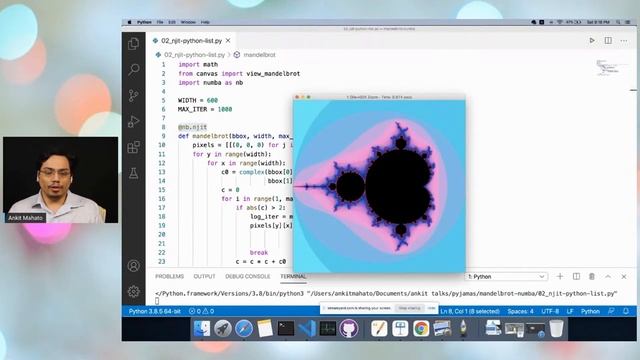640x360 pixels.
Task: Show errors and warnings count
Action: [x=201, y=311]
